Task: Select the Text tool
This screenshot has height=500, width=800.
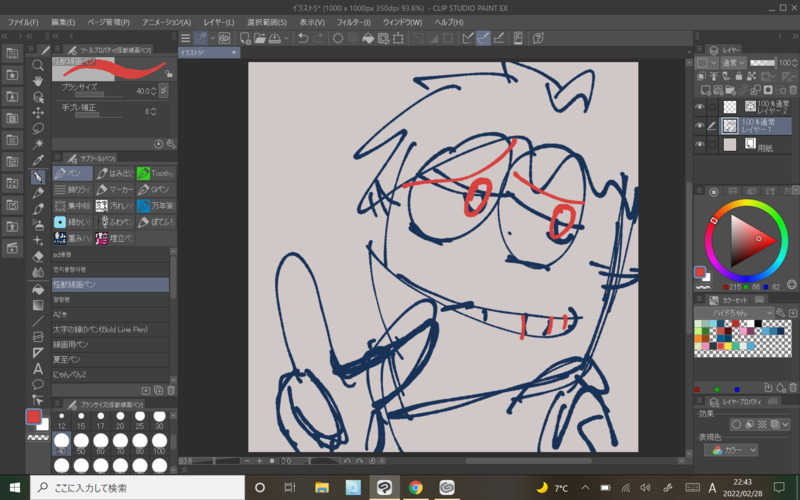Action: coord(38,368)
